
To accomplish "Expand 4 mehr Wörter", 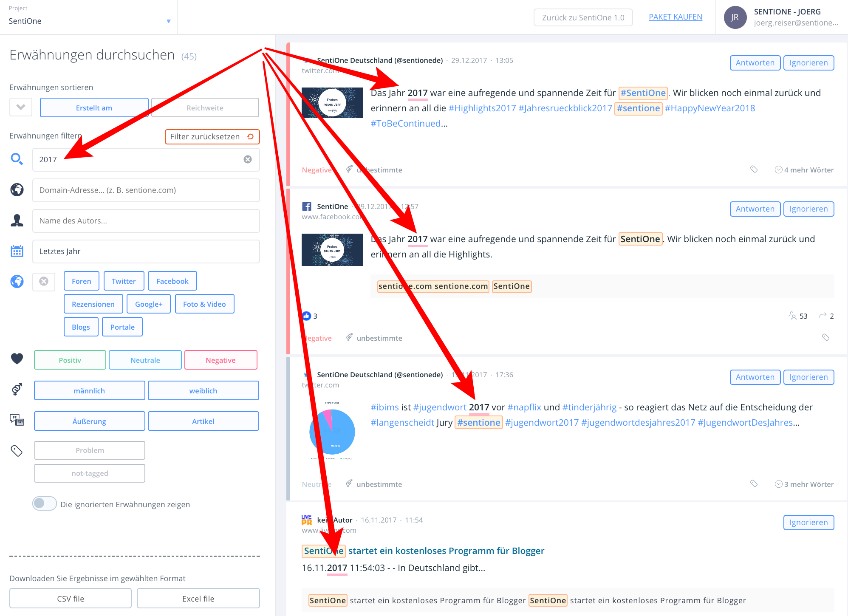I will (x=804, y=170).
